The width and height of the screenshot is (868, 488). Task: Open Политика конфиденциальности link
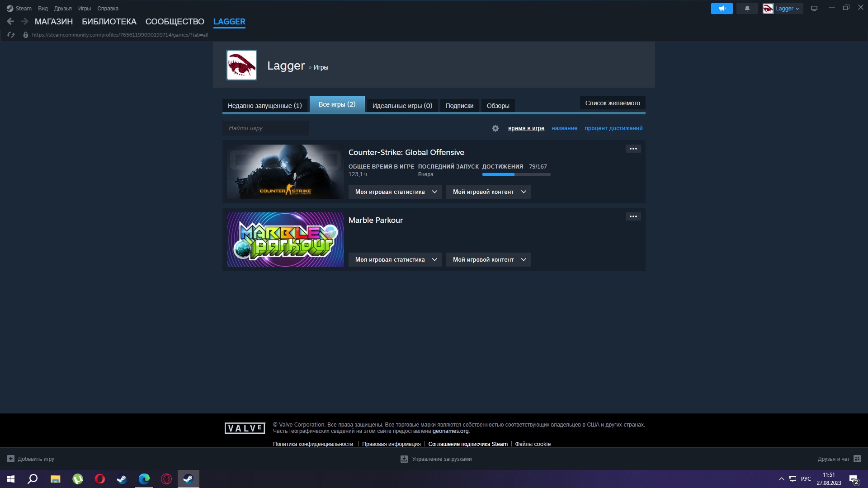313,444
